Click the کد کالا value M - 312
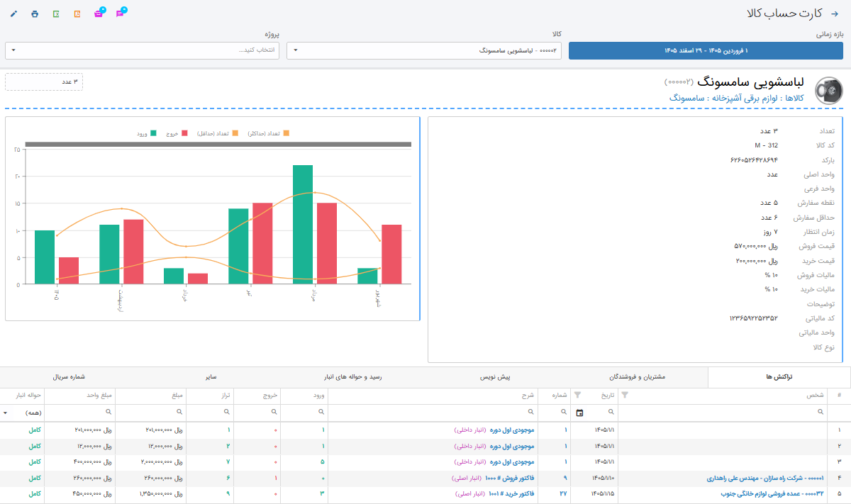Image resolution: width=851 pixels, height=504 pixels. tap(767, 145)
